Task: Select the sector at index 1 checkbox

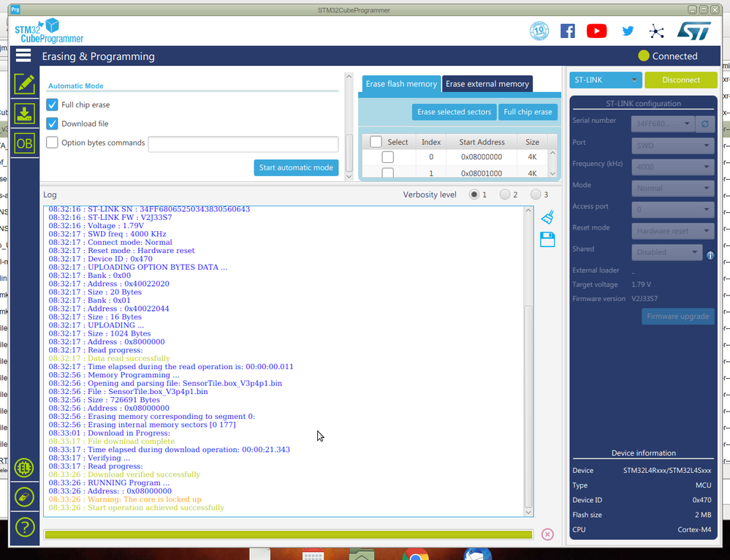Action: [388, 173]
